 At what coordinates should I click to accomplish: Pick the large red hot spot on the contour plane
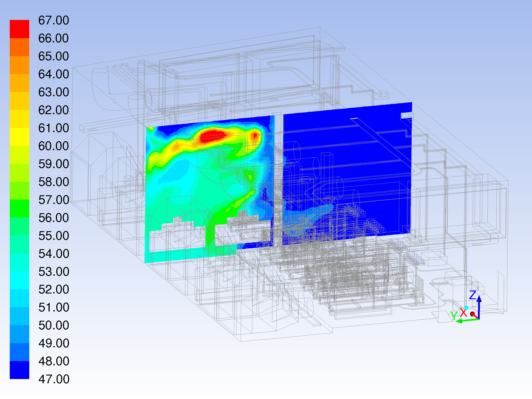click(213, 136)
